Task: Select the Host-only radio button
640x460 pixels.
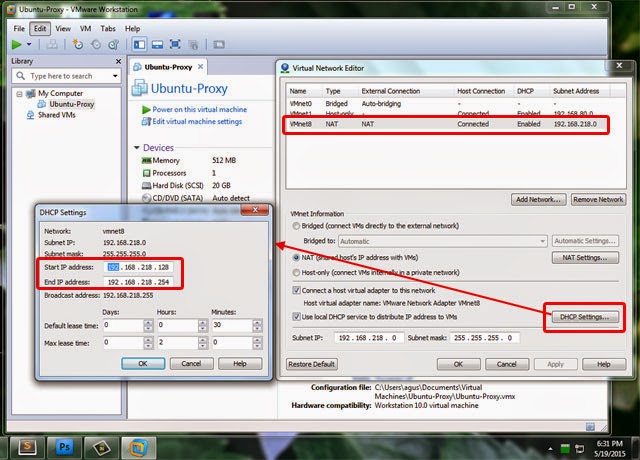Action: pyautogui.click(x=296, y=272)
